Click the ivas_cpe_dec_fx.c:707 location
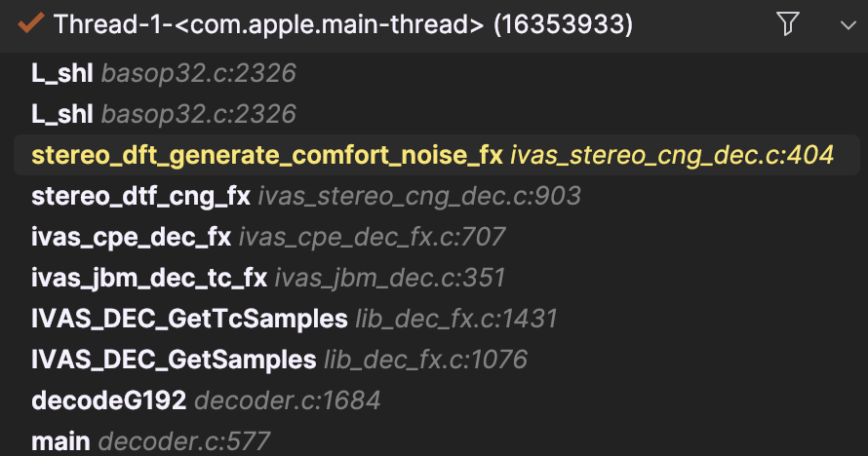Screen dimensions: 868x456 (372, 237)
